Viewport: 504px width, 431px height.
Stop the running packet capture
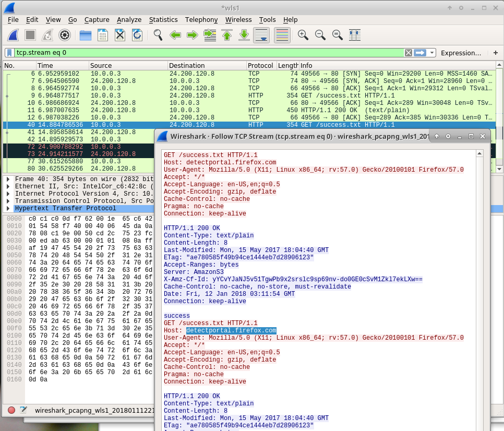[x=30, y=35]
